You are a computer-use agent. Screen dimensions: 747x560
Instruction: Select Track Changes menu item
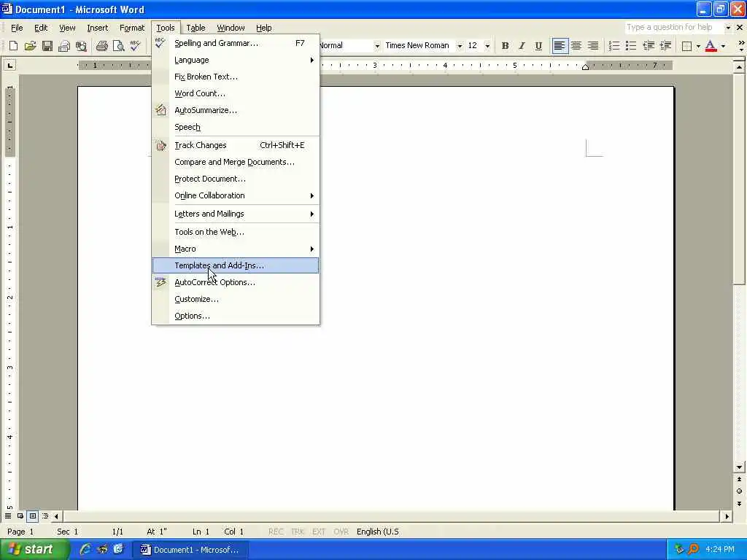236,145
